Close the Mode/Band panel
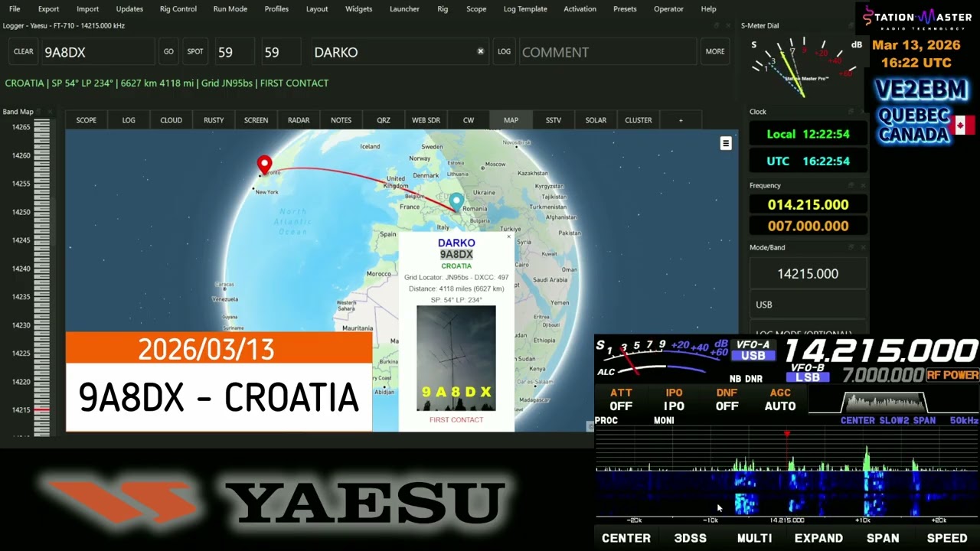980x551 pixels. (864, 247)
